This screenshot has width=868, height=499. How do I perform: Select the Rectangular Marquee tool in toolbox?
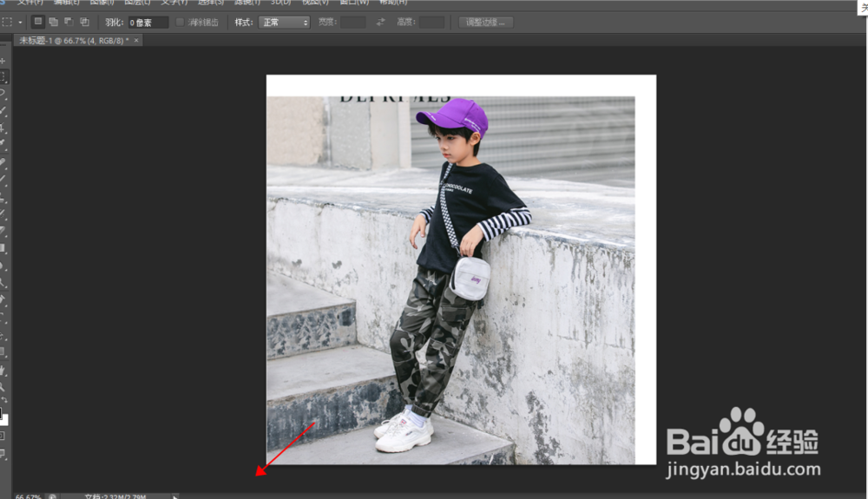3,77
